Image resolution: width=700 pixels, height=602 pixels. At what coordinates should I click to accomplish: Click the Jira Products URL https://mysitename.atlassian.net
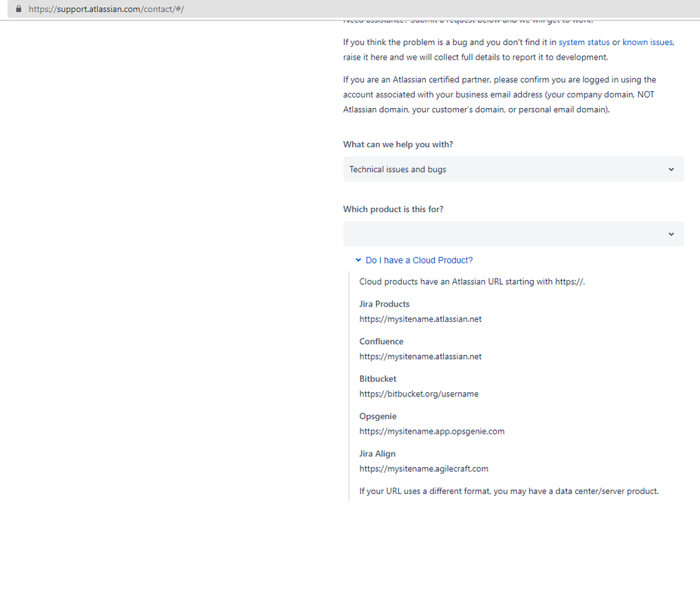click(421, 319)
